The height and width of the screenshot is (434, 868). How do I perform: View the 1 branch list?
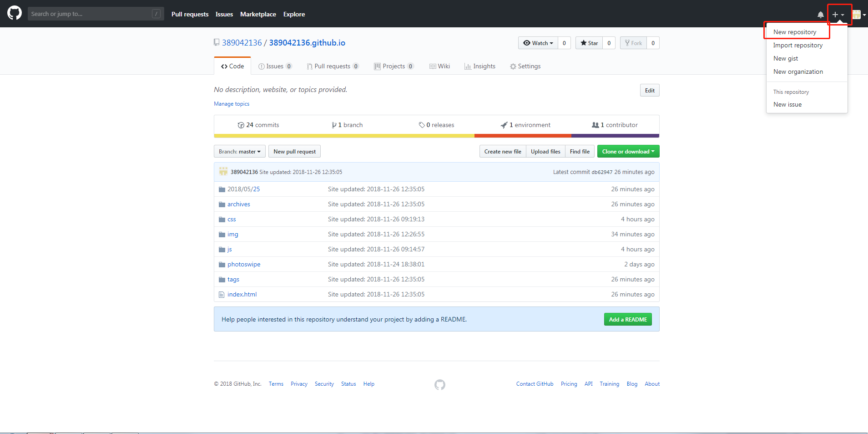click(347, 125)
